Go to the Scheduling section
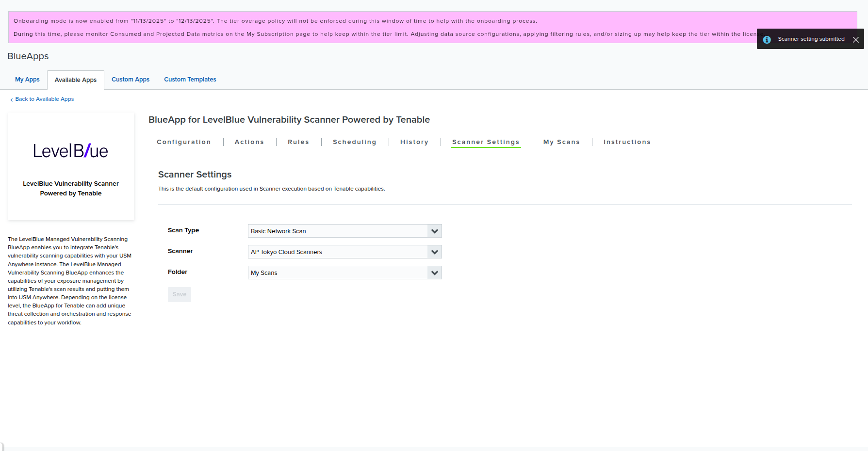 point(355,142)
